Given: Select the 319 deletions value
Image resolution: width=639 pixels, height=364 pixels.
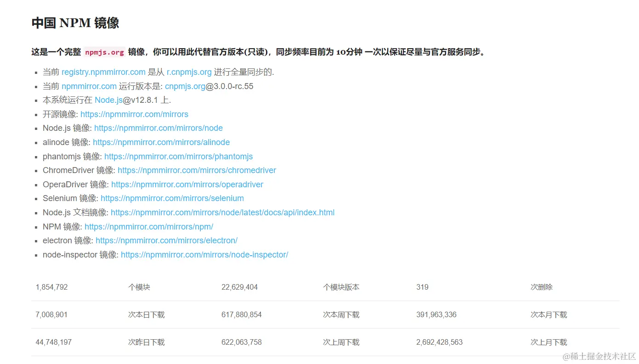Looking at the screenshot, I should click(x=422, y=287).
